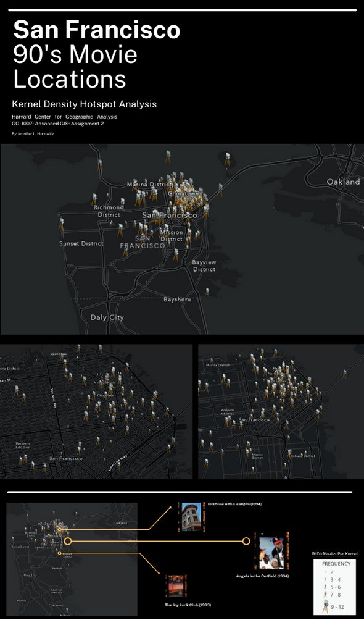This screenshot has width=364, height=620.
Task: Click the Sunset District label on main map
Action: point(81,243)
